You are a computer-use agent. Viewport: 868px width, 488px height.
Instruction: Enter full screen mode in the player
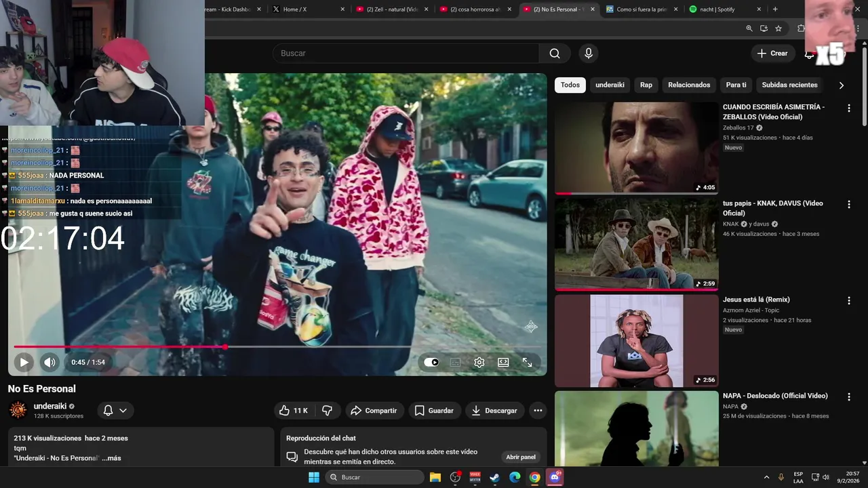[527, 362]
